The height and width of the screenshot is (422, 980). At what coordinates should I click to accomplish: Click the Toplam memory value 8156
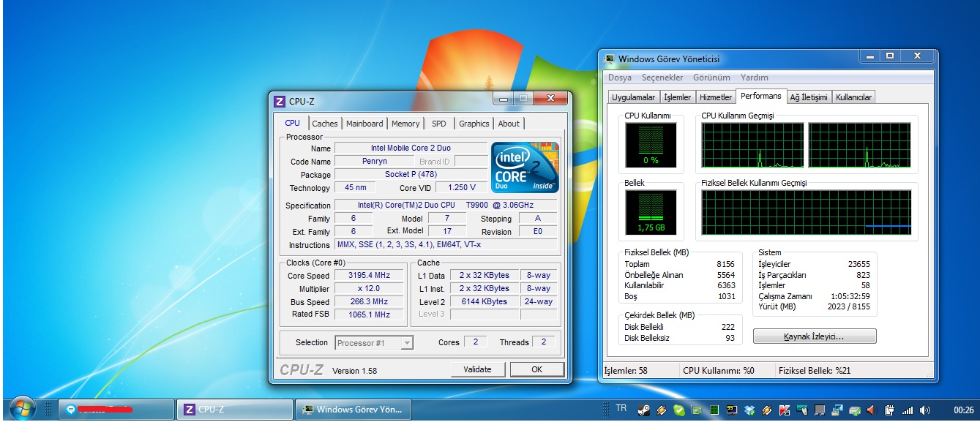coord(725,264)
